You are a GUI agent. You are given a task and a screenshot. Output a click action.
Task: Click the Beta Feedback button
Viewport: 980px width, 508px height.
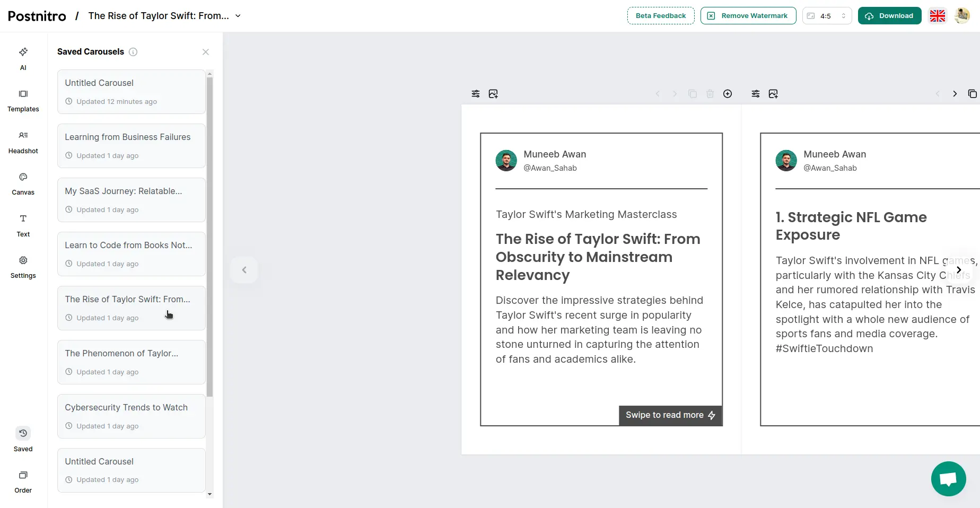(x=660, y=16)
